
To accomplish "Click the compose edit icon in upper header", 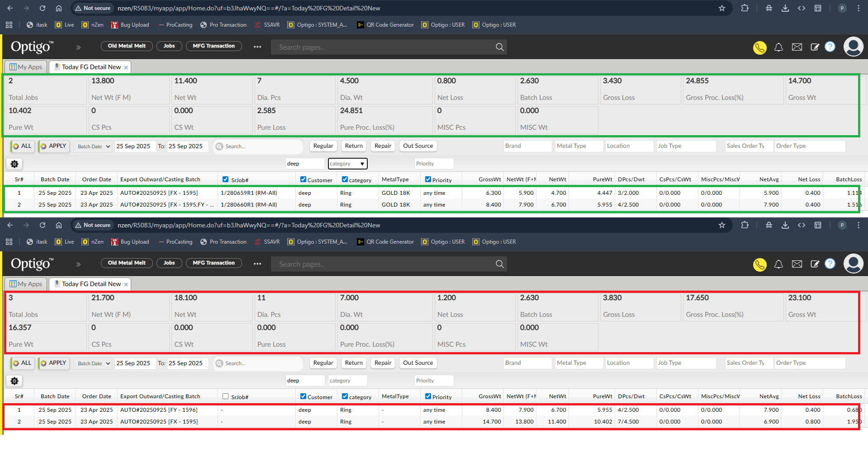I will [815, 47].
